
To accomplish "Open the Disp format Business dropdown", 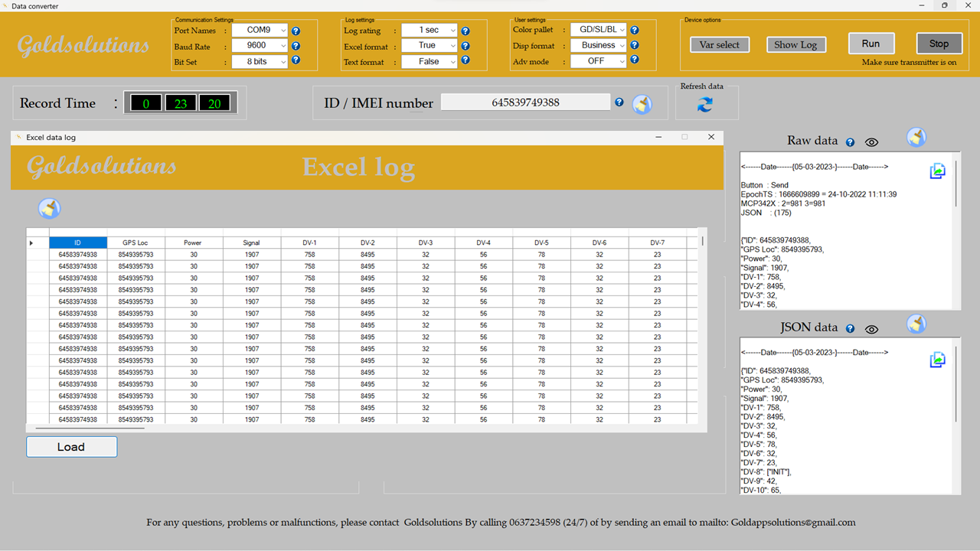I will point(599,45).
